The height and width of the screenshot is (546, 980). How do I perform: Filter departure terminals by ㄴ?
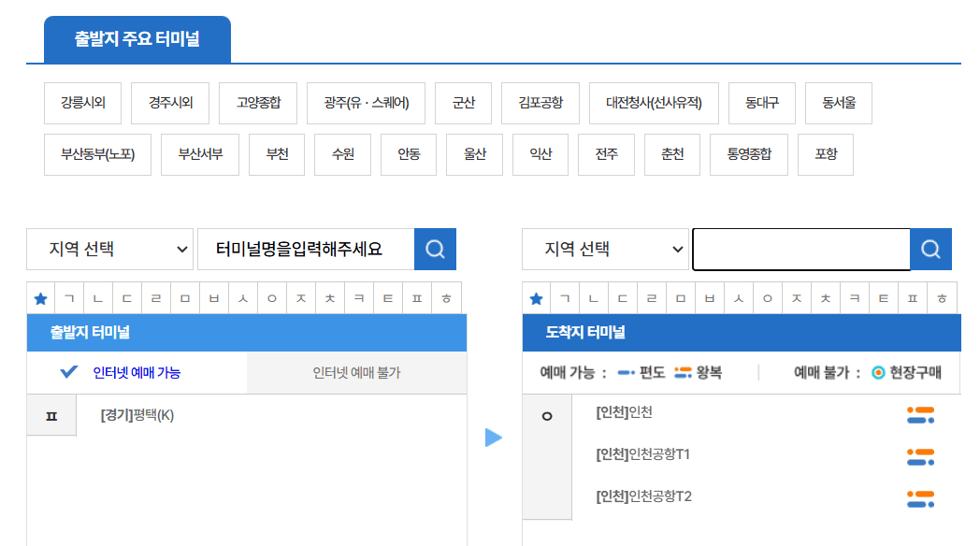[x=98, y=298]
